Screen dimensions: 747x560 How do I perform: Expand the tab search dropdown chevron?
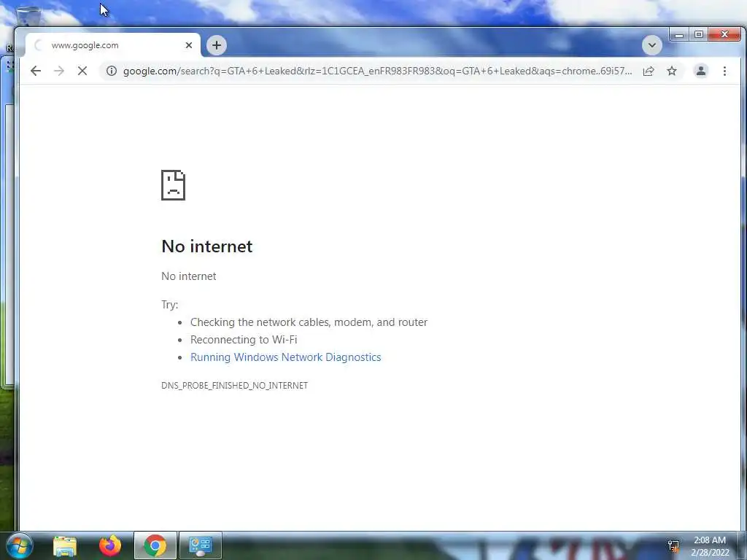[651, 45]
